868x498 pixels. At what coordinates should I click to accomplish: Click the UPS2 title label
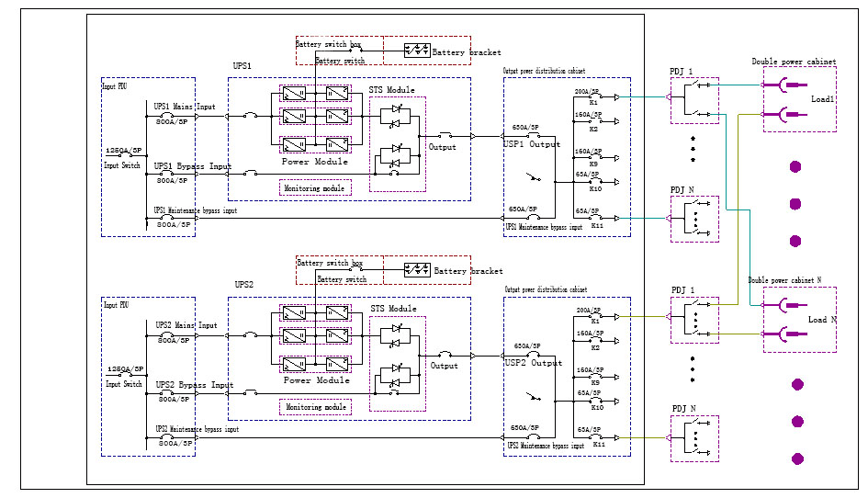pos(243,285)
